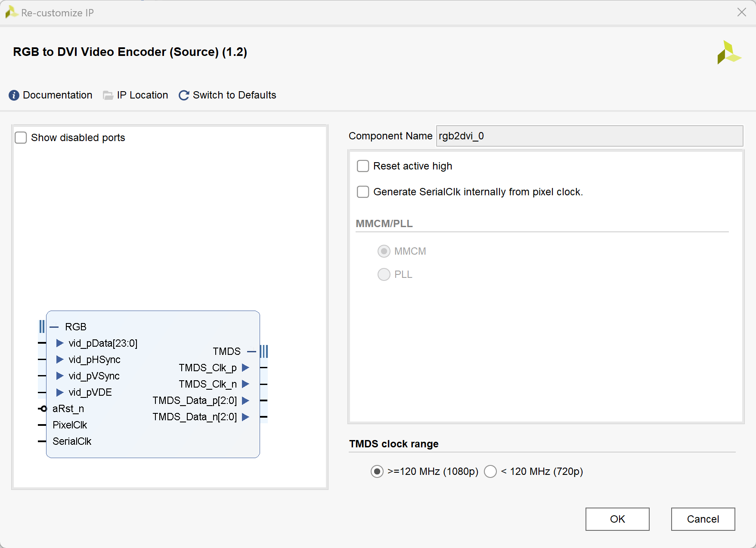The height and width of the screenshot is (548, 756).
Task: Close the Re-customize IP dialog
Action: click(741, 12)
